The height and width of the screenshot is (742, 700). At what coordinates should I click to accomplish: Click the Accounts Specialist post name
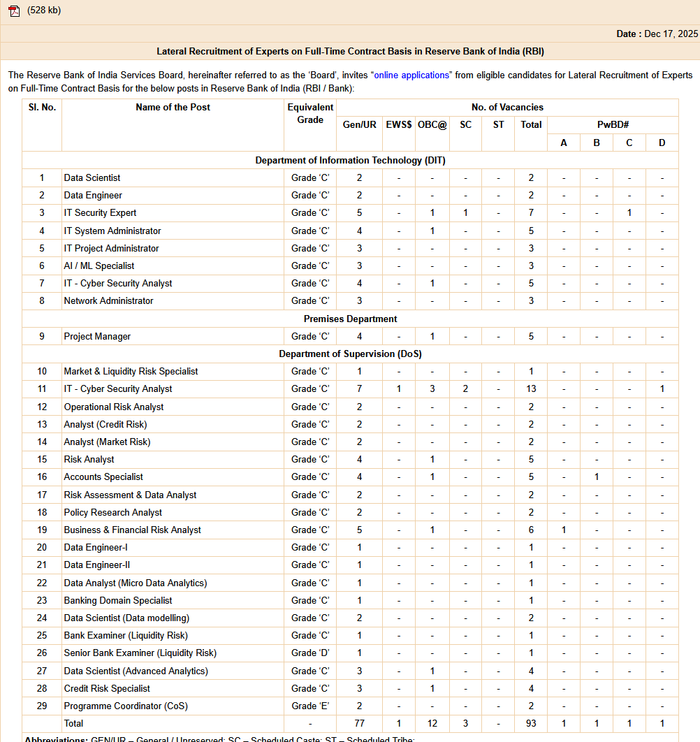pos(103,477)
